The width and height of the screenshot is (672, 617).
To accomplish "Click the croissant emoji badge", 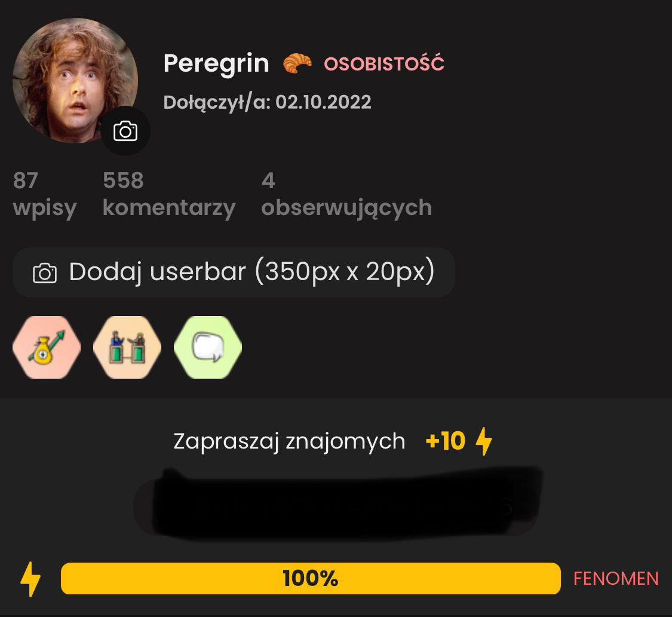I will pos(297,63).
